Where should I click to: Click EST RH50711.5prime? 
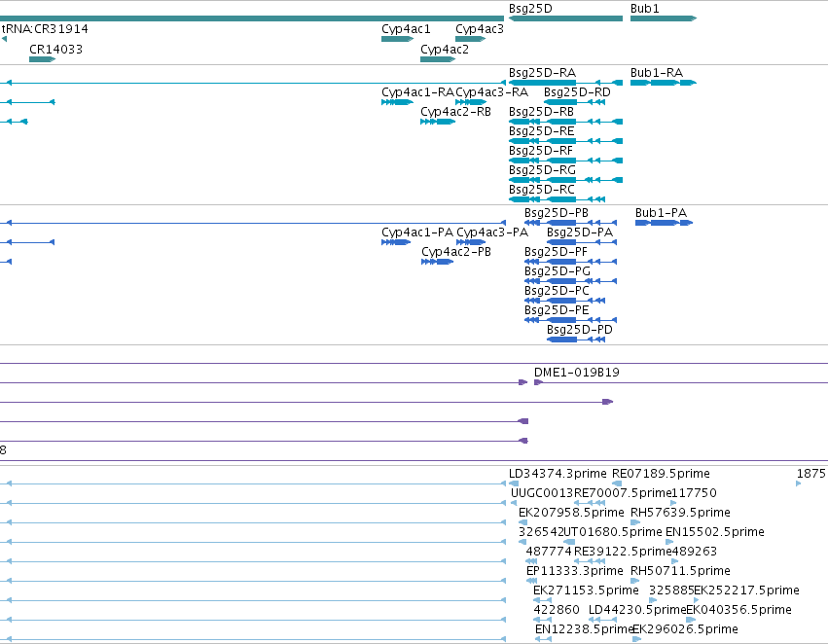tap(635, 581)
